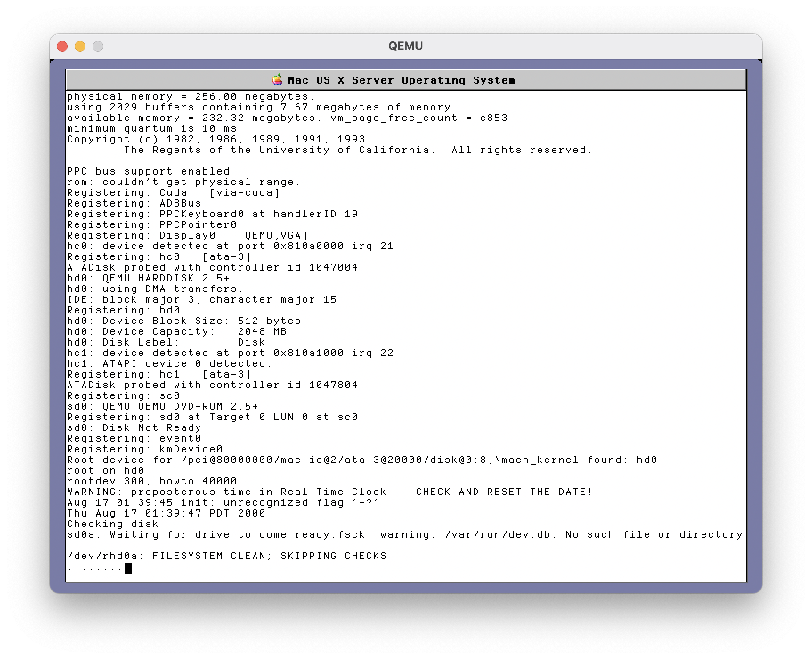Viewport: 812px width, 659px height.
Task: Minimize the QEMU window
Action: tap(80, 46)
